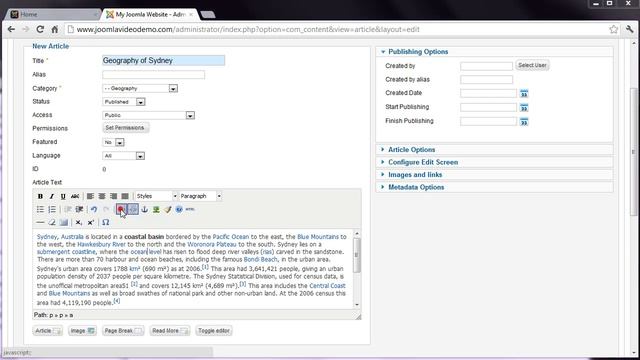640x360 pixels.
Task: Redo the last undone change
Action: pos(106,209)
